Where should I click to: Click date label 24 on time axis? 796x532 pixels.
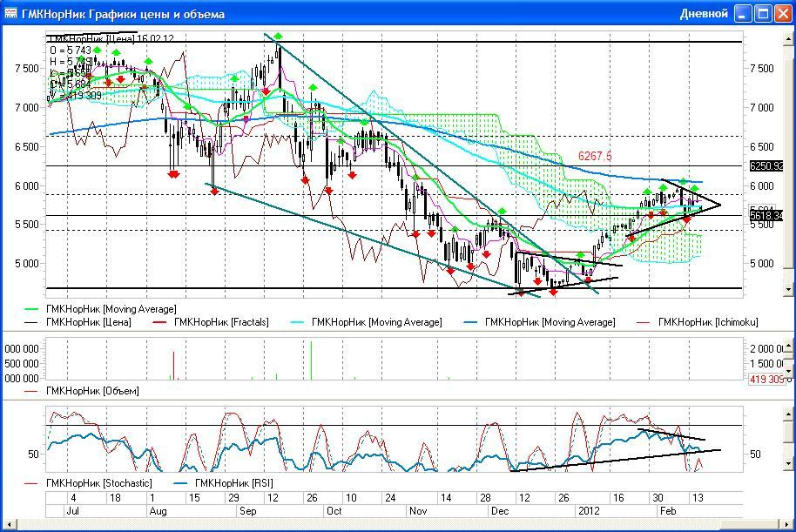point(390,497)
